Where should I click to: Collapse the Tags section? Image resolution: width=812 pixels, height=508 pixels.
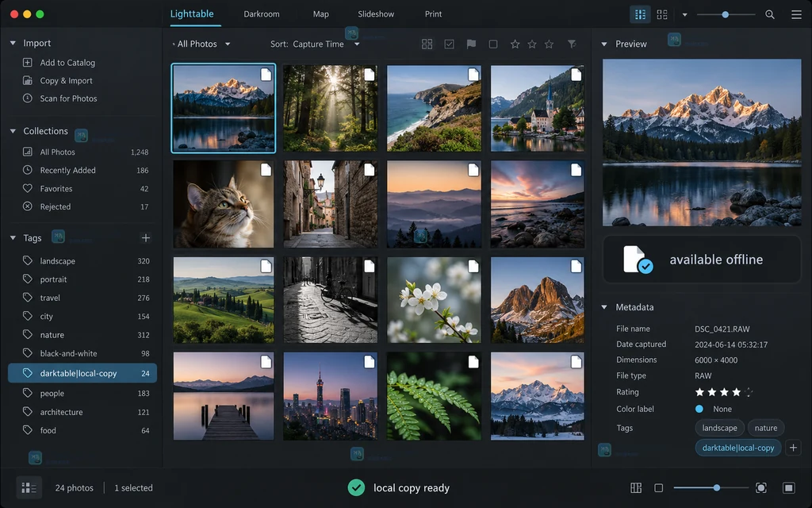point(13,238)
